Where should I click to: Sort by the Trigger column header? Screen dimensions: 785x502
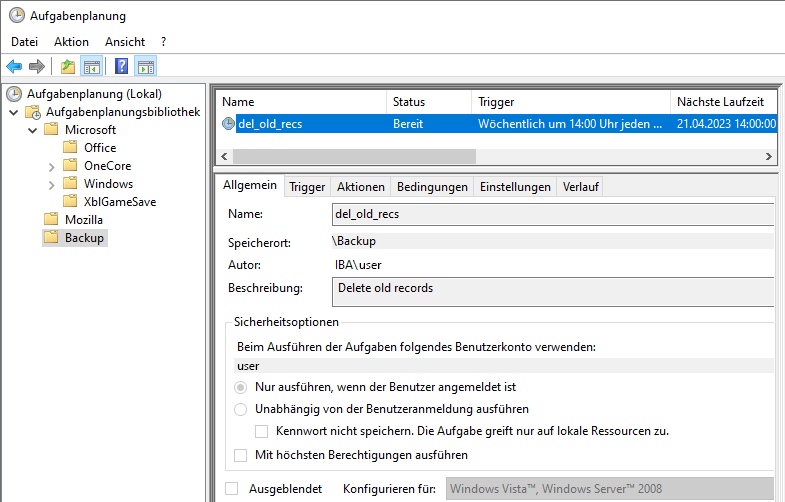click(571, 102)
